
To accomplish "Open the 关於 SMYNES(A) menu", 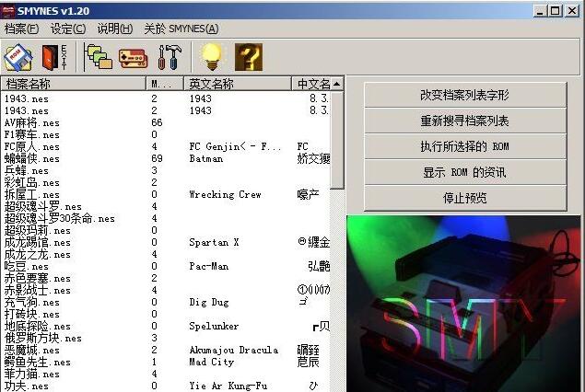I will point(181,29).
